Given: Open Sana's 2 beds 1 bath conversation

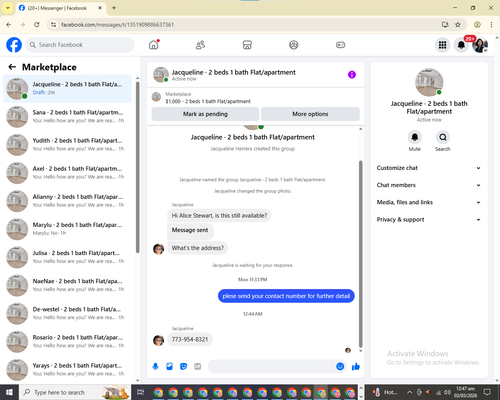Looking at the screenshot, I should pyautogui.click(x=68, y=117).
